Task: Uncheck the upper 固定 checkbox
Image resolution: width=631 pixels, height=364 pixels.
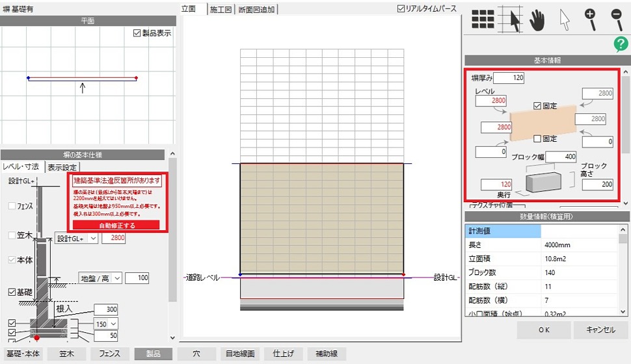Action: click(x=537, y=106)
